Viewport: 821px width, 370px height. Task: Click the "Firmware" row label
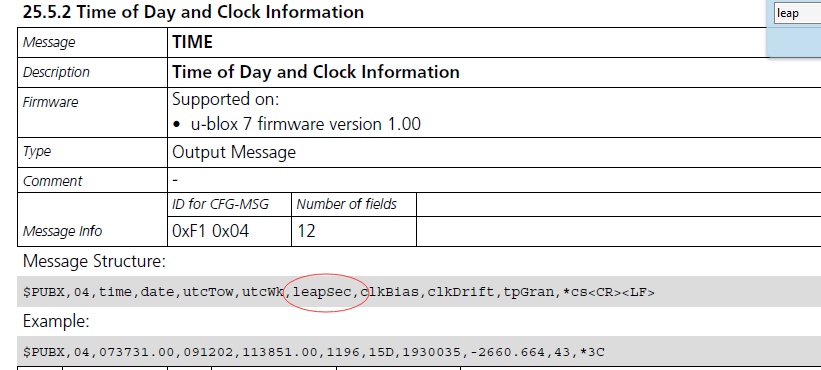pyautogui.click(x=50, y=102)
